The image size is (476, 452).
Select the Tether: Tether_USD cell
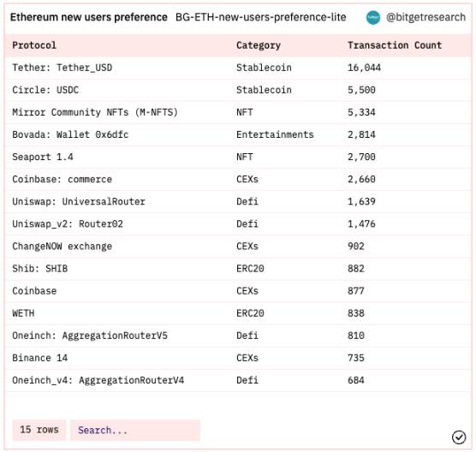62,68
